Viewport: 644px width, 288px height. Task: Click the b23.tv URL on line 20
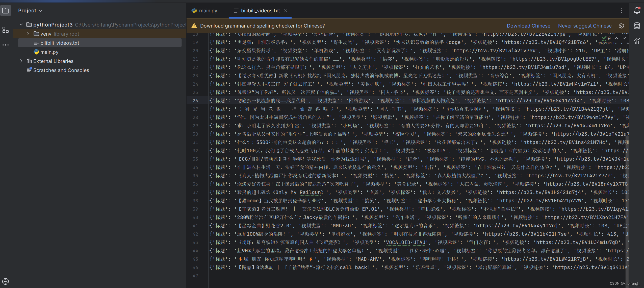click(x=495, y=51)
